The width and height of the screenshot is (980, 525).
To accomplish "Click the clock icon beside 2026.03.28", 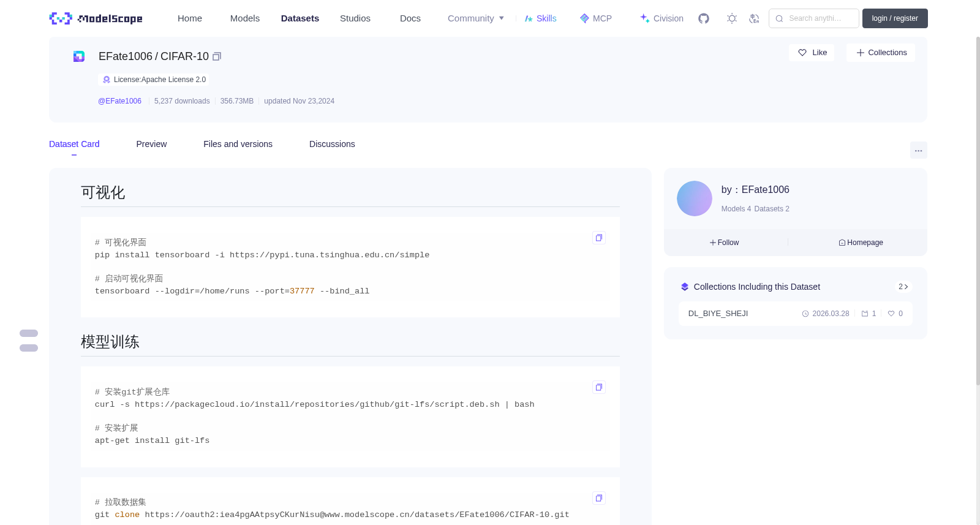I will tap(805, 314).
